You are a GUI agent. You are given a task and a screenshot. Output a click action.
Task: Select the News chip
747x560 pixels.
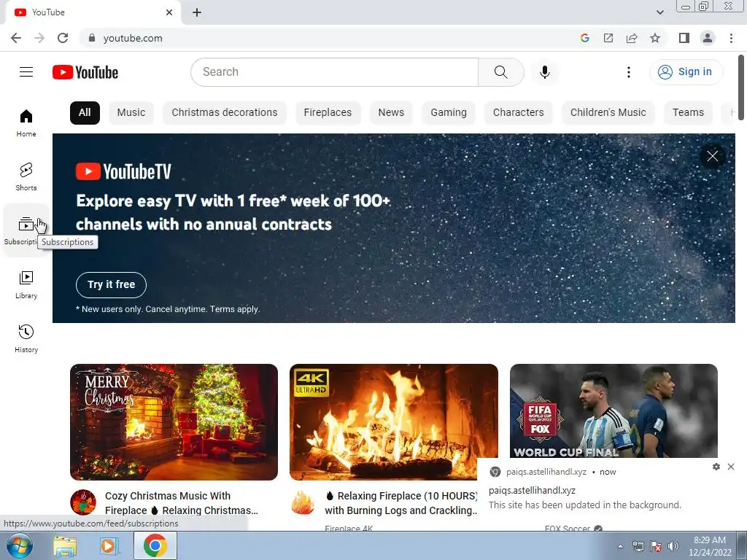[391, 113]
